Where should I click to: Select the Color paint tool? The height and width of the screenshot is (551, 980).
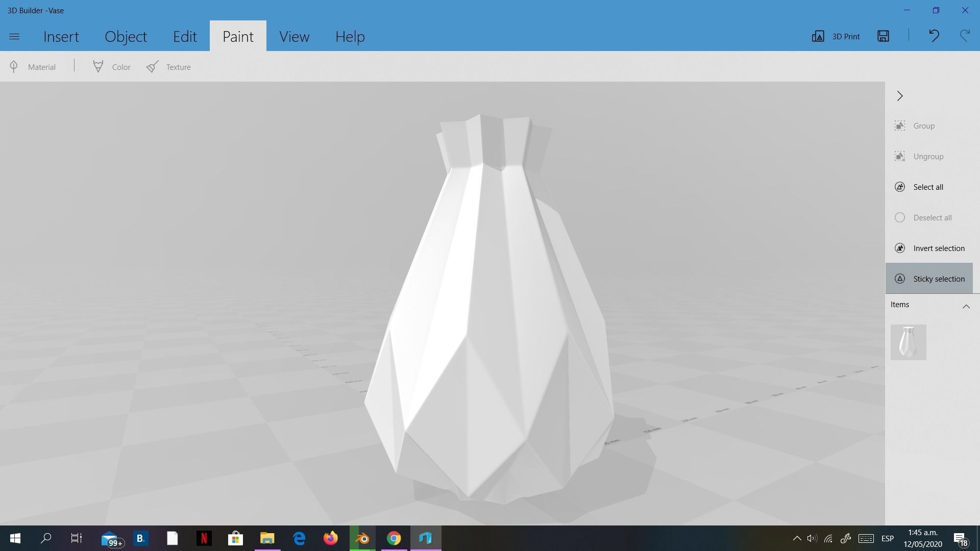click(112, 67)
